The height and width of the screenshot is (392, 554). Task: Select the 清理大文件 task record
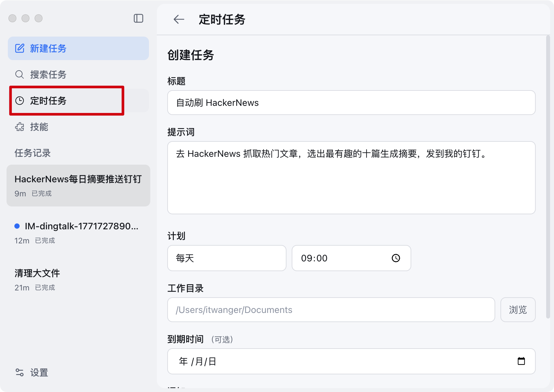tap(78, 280)
